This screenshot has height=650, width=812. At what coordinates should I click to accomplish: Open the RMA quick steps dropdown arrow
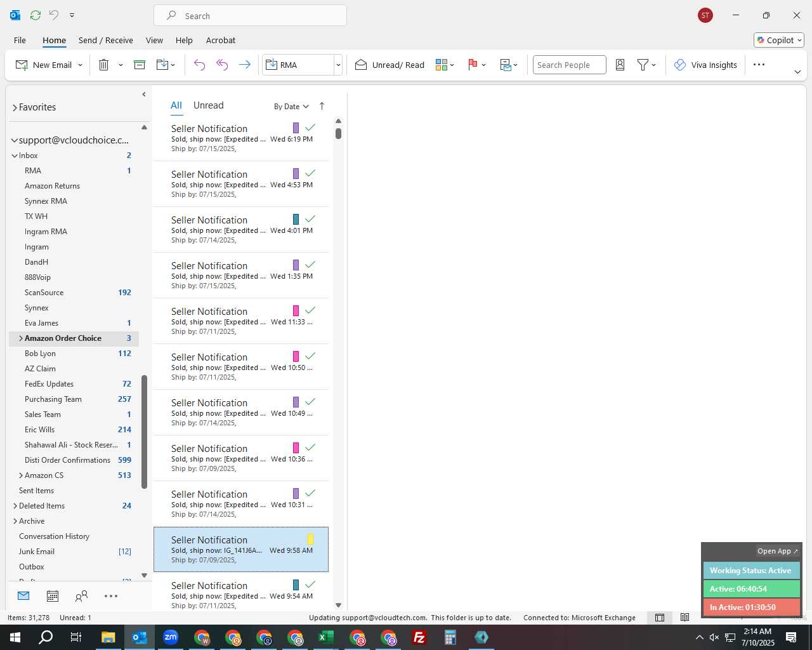coord(338,65)
